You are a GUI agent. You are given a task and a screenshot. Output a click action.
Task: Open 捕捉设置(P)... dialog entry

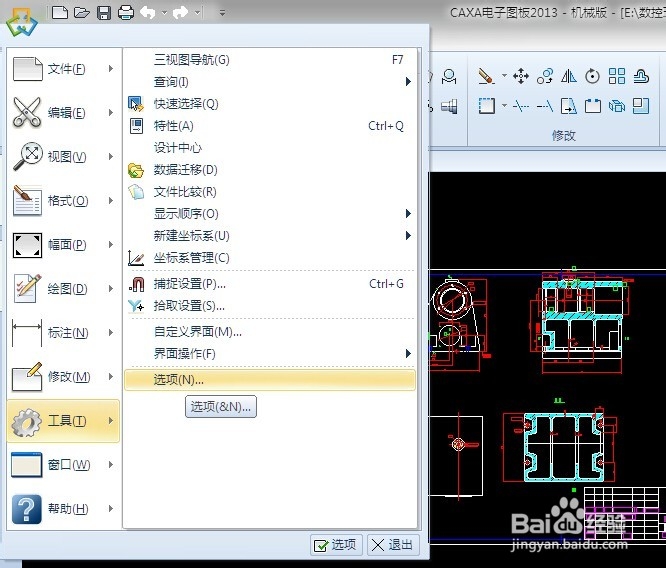click(x=270, y=284)
